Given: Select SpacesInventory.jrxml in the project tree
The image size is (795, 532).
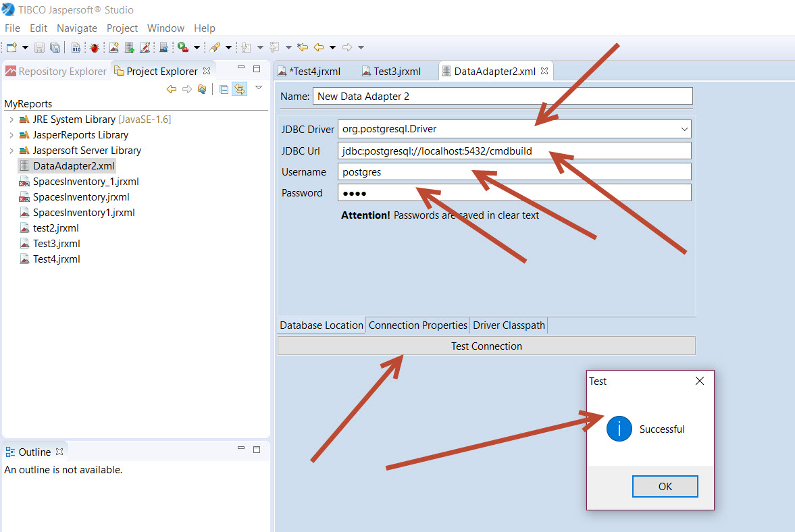Looking at the screenshot, I should click(x=81, y=197).
